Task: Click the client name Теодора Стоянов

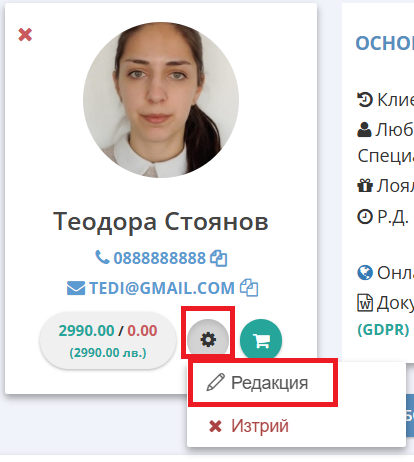Action: click(161, 222)
